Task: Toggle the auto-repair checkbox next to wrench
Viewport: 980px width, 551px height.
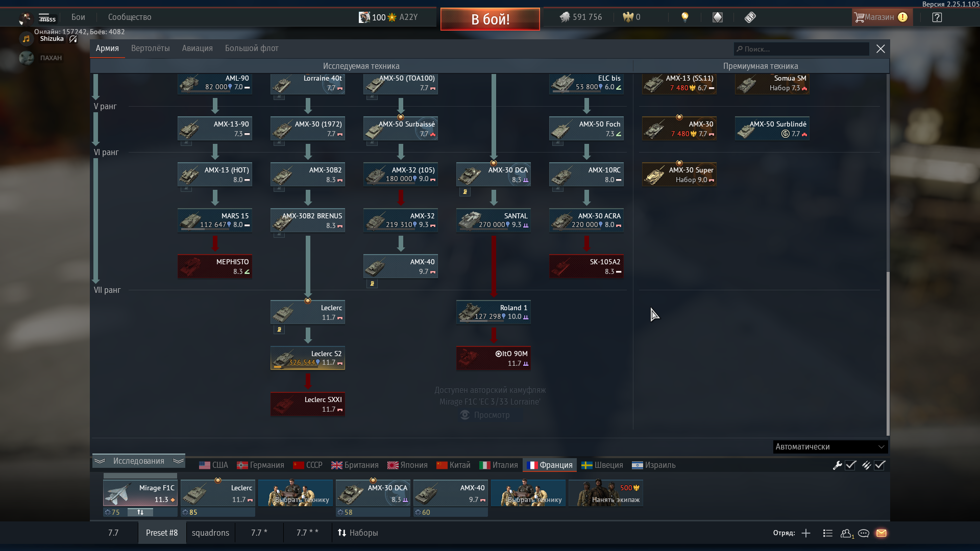Action: point(850,465)
